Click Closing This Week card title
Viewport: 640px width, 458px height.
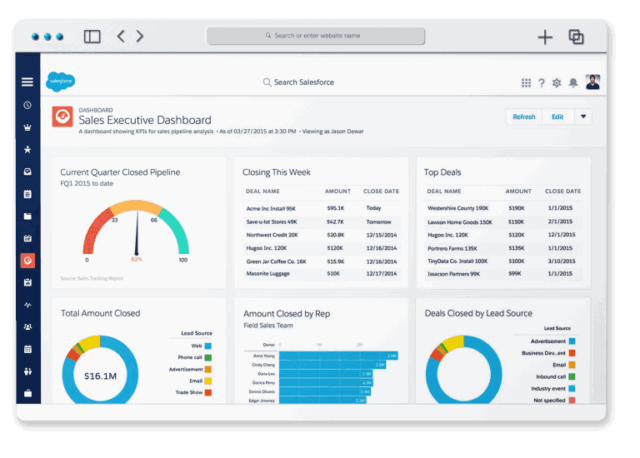pyautogui.click(x=276, y=172)
